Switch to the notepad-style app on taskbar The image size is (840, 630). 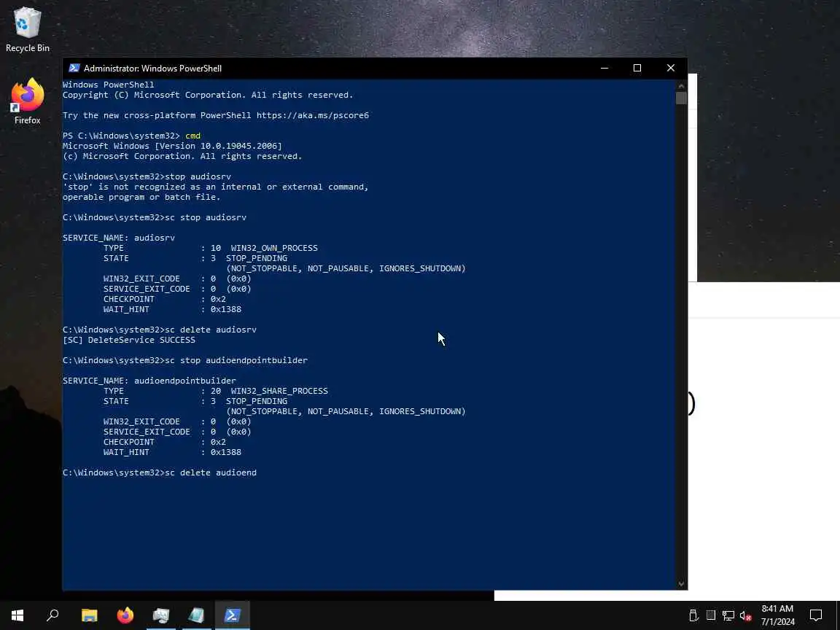tap(197, 615)
